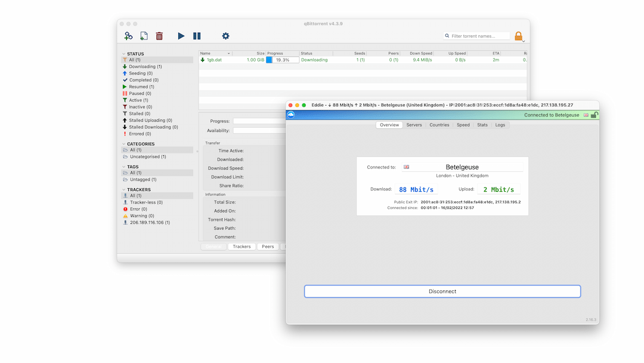Select Stalled (0) status filter

point(139,113)
